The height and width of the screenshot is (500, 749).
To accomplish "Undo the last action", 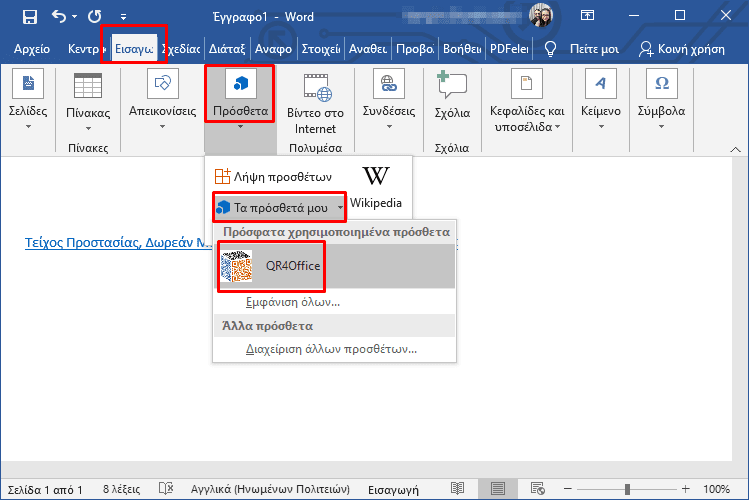I will pyautogui.click(x=59, y=17).
